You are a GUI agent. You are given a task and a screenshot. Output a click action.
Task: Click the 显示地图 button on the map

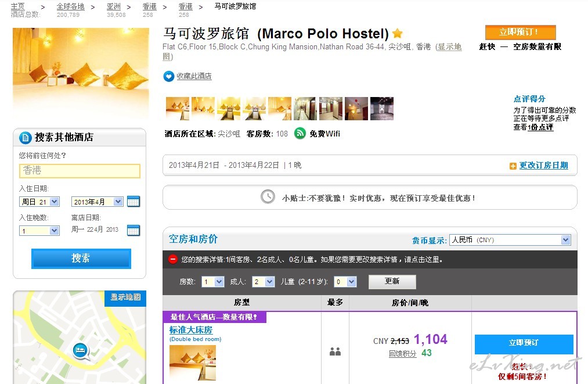point(125,297)
